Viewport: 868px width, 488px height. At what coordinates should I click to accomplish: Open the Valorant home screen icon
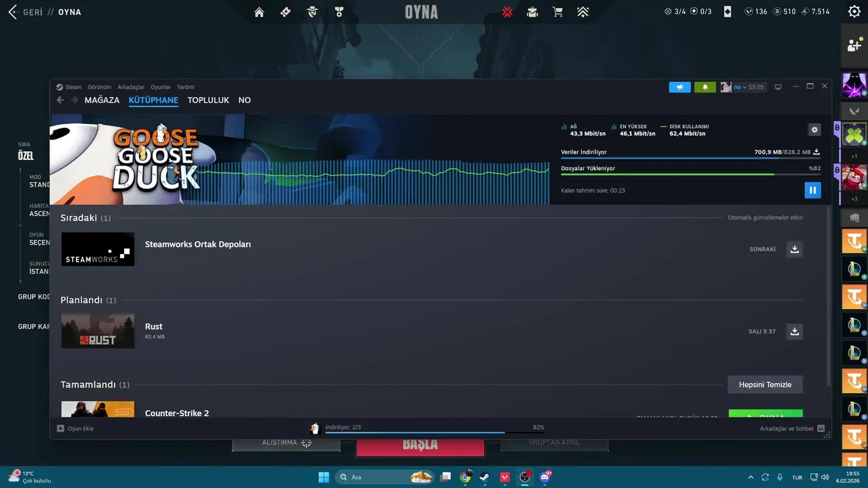click(x=259, y=12)
